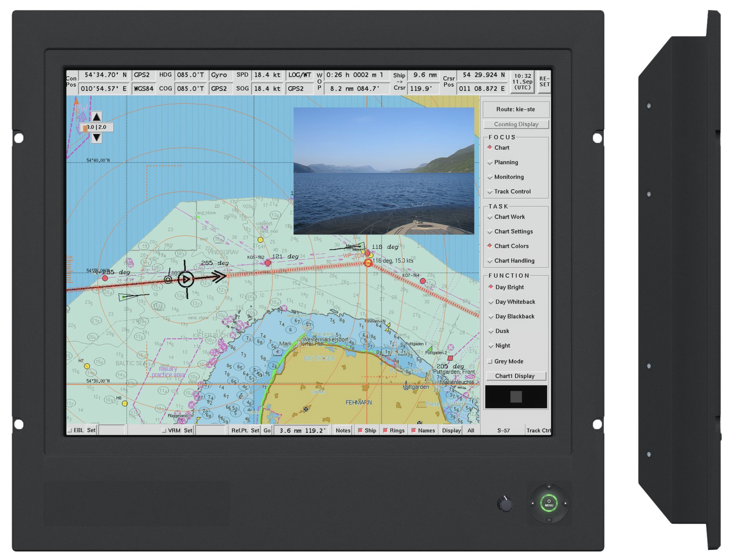Click the minus key below MENU button

point(549,520)
